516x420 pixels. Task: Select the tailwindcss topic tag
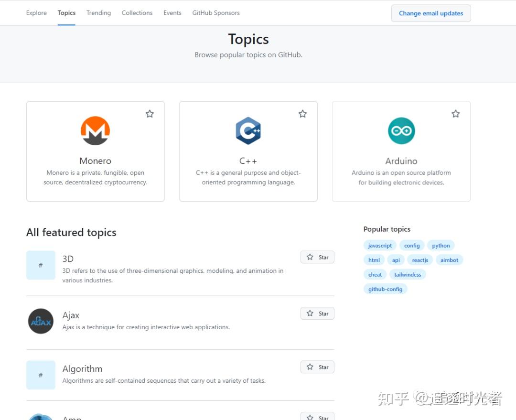(408, 274)
